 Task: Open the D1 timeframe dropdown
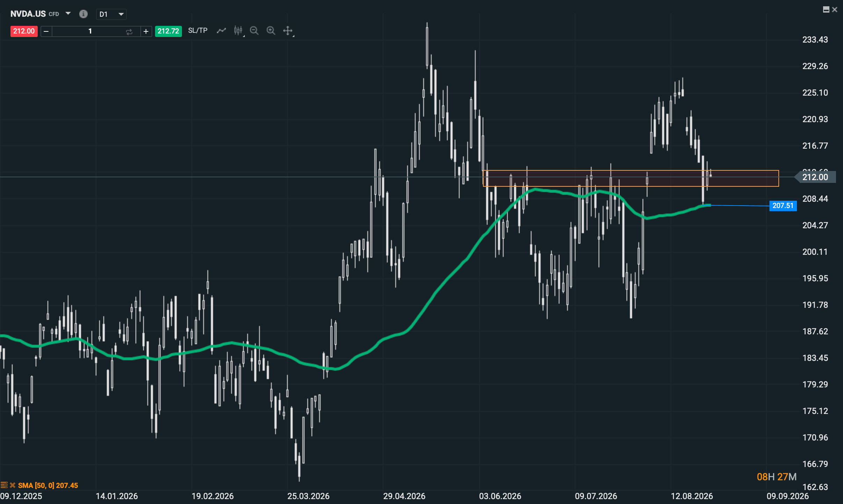point(111,14)
